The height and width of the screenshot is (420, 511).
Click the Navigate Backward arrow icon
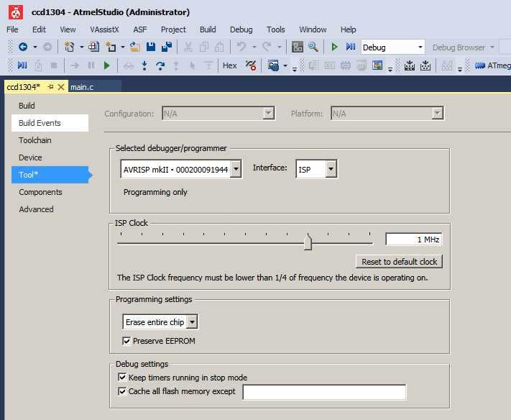[x=23, y=47]
